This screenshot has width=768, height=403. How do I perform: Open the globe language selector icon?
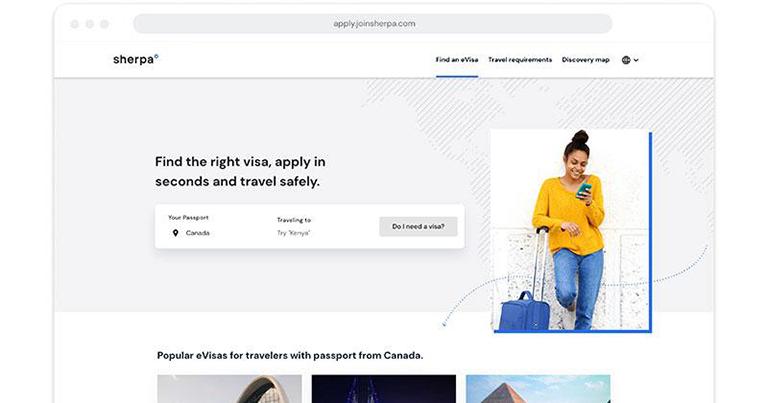[x=626, y=60]
